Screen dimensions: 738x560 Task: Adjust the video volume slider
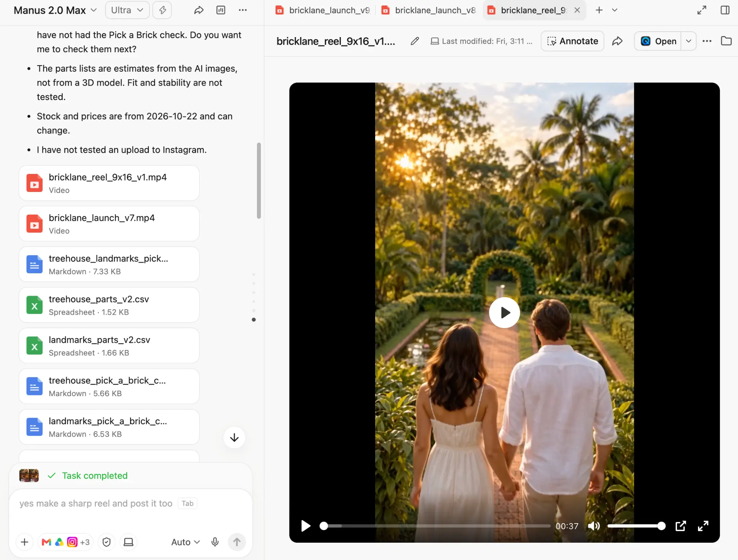(636, 526)
